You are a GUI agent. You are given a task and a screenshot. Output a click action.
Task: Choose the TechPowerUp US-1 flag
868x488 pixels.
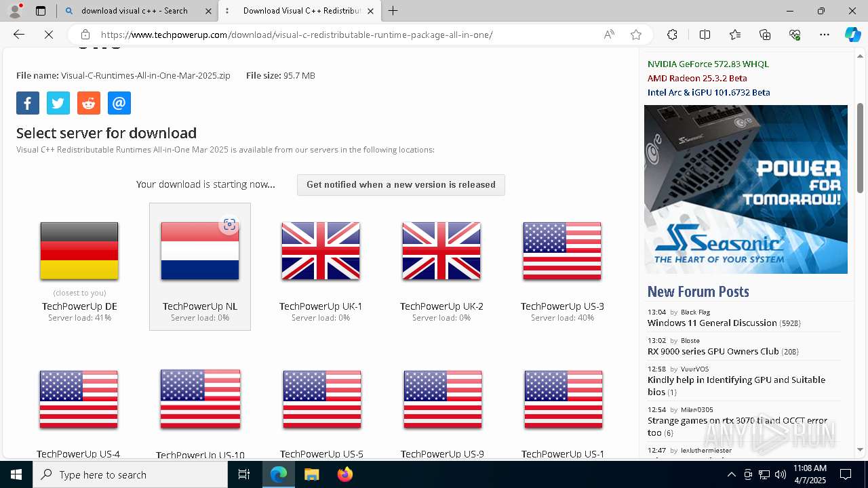click(x=563, y=399)
